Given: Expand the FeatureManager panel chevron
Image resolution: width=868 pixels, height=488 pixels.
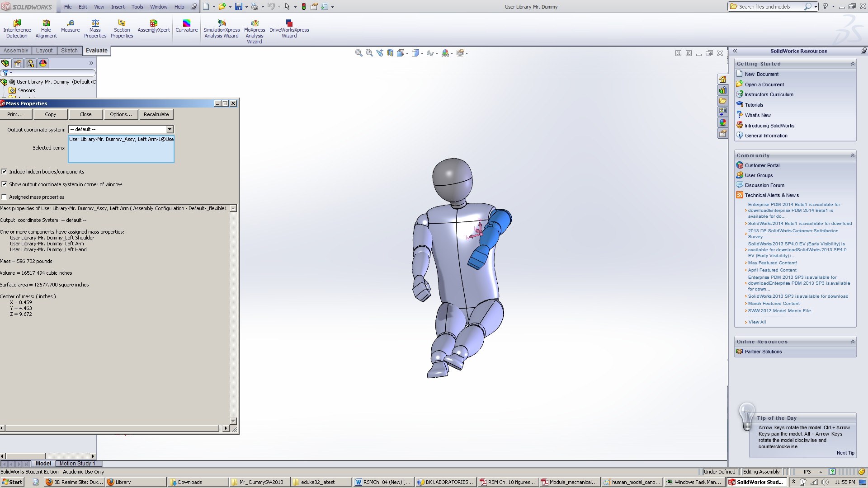Looking at the screenshot, I should (91, 63).
